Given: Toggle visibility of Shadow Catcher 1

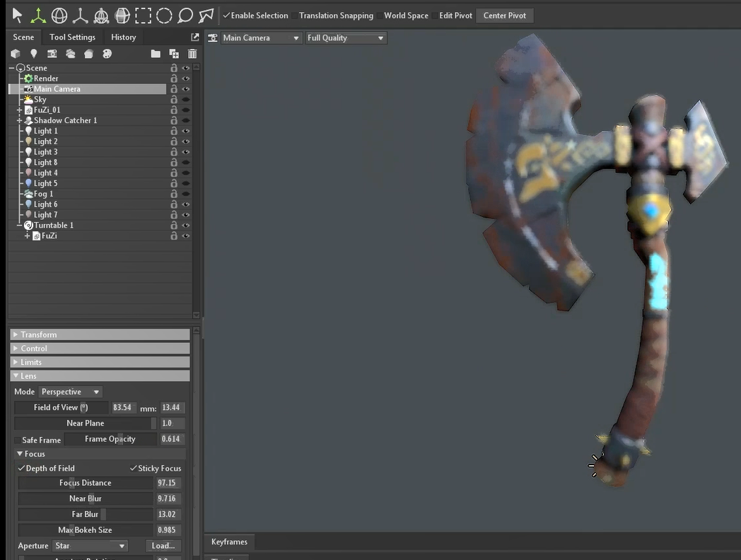Looking at the screenshot, I should coord(186,120).
